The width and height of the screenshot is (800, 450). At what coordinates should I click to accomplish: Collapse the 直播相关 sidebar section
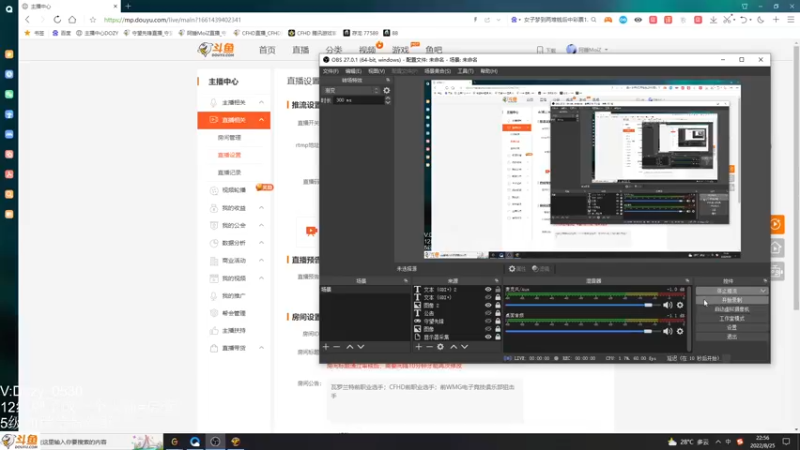(x=261, y=120)
